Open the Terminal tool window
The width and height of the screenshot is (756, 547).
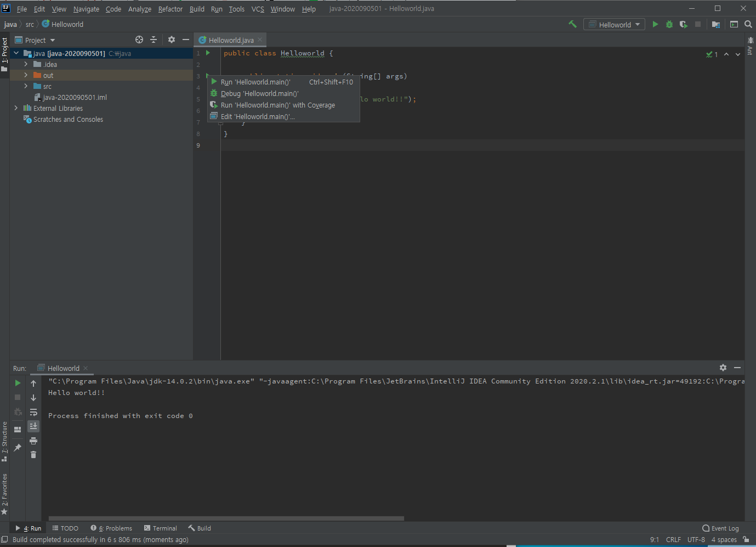pyautogui.click(x=160, y=528)
